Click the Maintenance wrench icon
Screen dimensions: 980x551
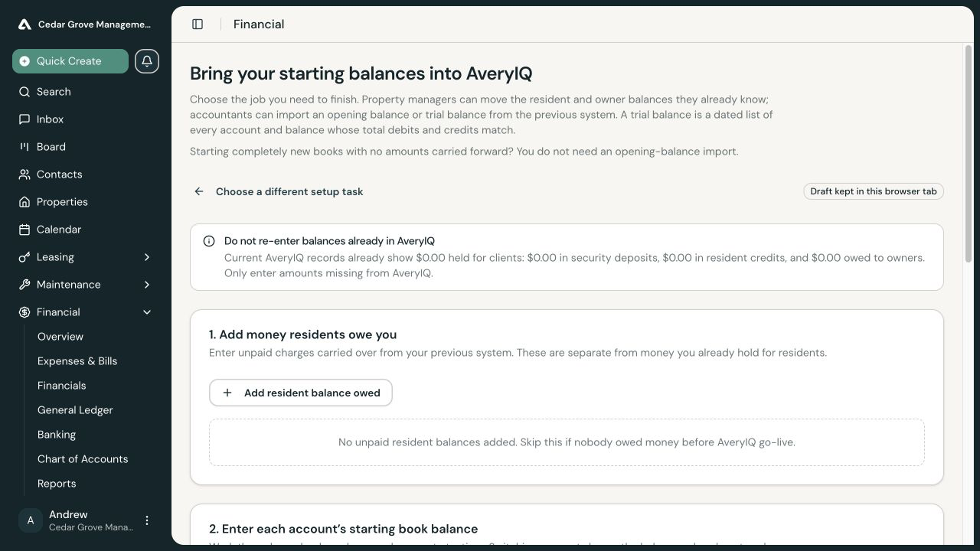[24, 285]
